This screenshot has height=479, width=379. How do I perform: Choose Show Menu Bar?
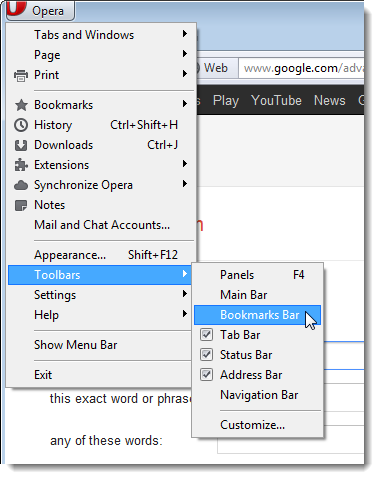pos(101,345)
